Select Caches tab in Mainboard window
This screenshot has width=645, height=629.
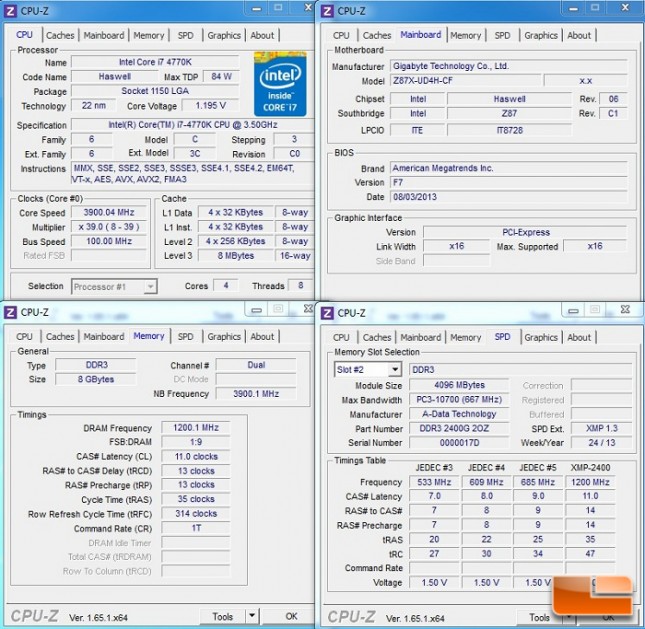coord(377,35)
